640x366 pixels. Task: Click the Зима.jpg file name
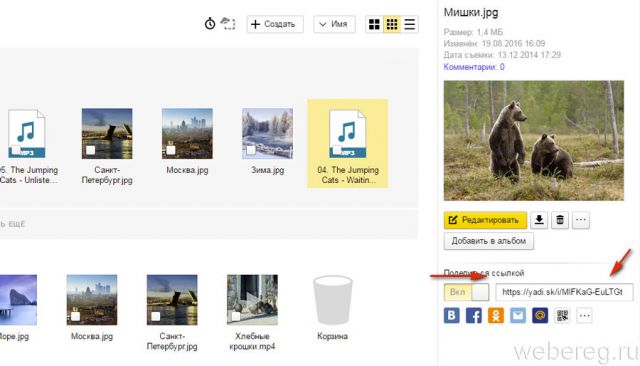pos(267,170)
